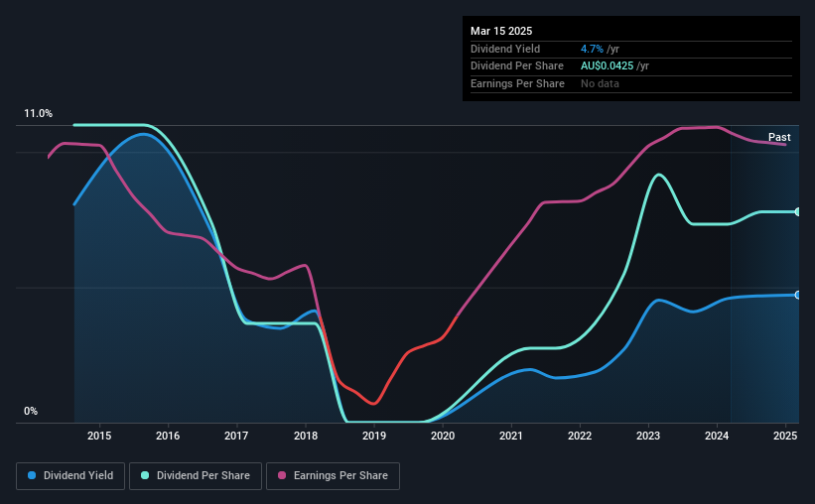Image resolution: width=815 pixels, height=504 pixels.
Task: Click the Past region label
Action: 779,137
